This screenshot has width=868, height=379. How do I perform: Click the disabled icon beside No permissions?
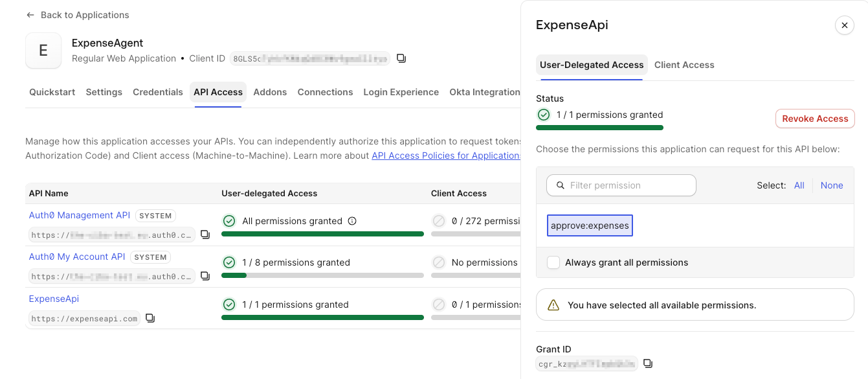[x=439, y=262]
